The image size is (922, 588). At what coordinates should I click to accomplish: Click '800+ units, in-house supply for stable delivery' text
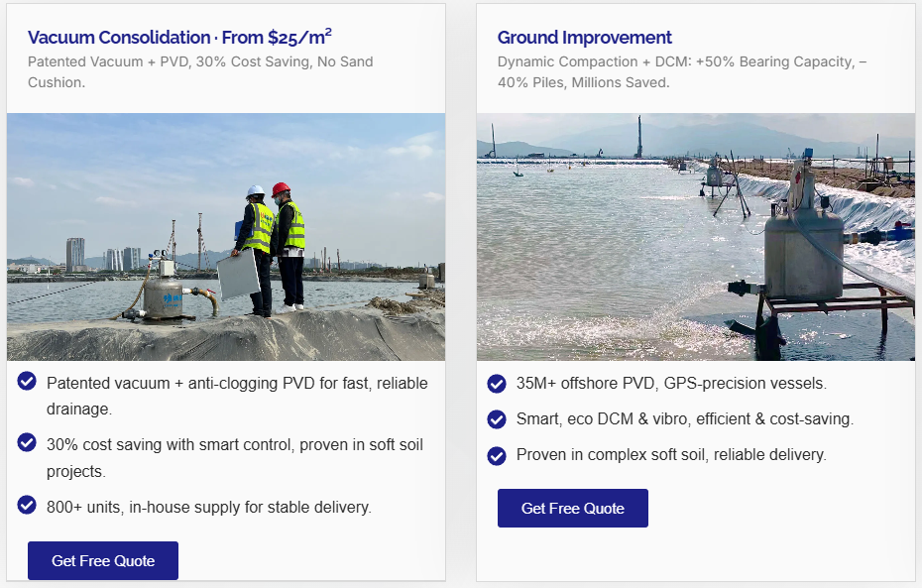pyautogui.click(x=209, y=507)
